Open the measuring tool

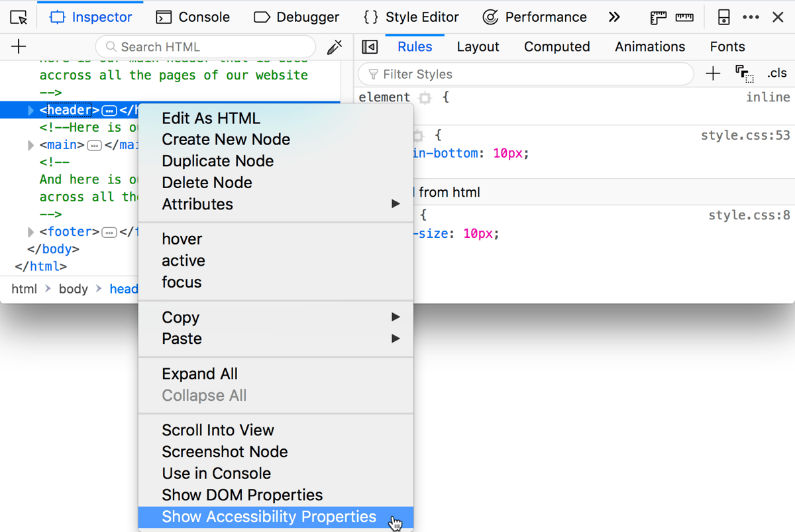pos(685,17)
